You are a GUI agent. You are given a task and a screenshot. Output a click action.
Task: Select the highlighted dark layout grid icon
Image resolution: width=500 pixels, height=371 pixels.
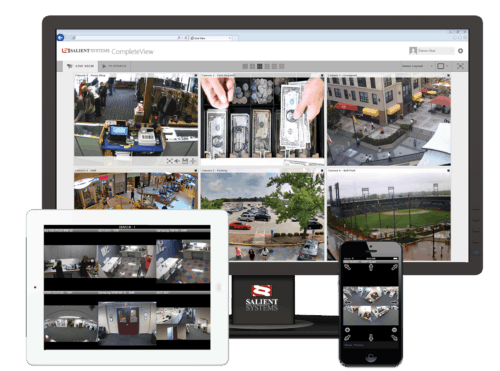pyautogui.click(x=260, y=66)
